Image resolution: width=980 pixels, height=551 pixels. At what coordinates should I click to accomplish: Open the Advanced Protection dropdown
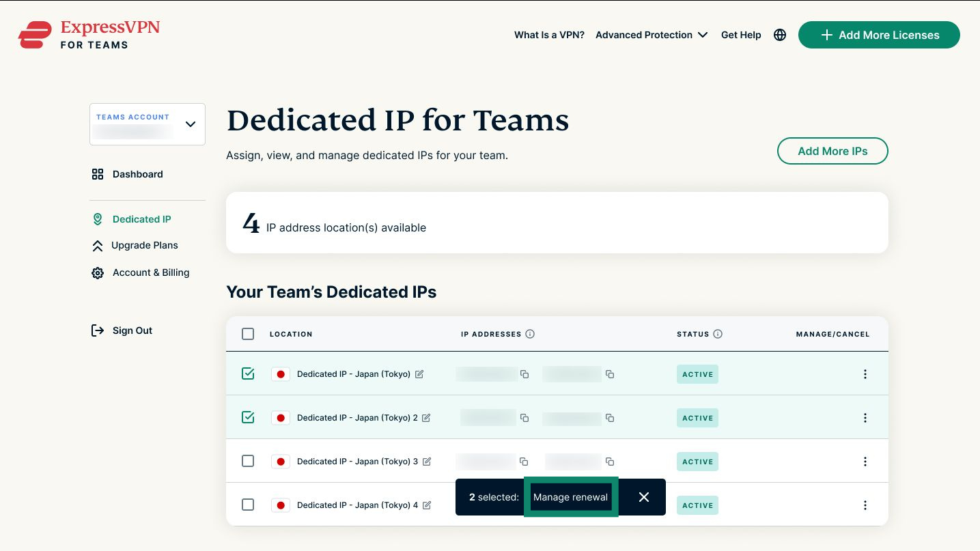[652, 35]
